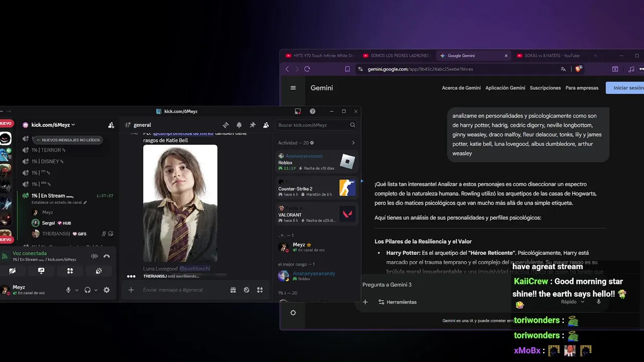Select member Ananayananandy under el mejor rango
The width and height of the screenshot is (644, 362).
pos(317,276)
